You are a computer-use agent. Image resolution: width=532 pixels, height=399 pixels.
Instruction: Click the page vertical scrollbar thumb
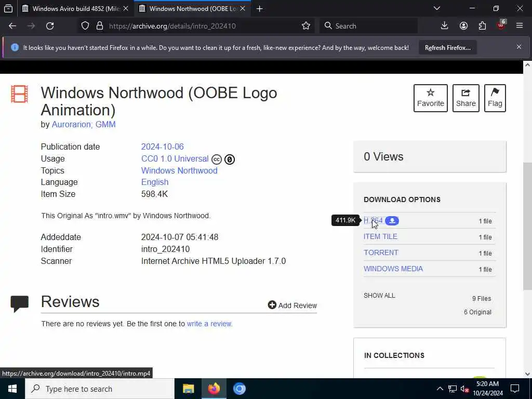coord(527,227)
